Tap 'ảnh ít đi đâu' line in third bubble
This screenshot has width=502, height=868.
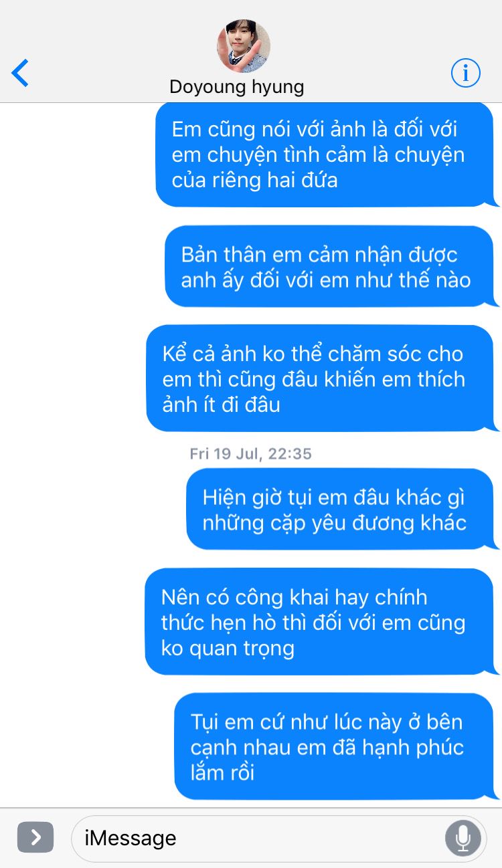pos(222,405)
